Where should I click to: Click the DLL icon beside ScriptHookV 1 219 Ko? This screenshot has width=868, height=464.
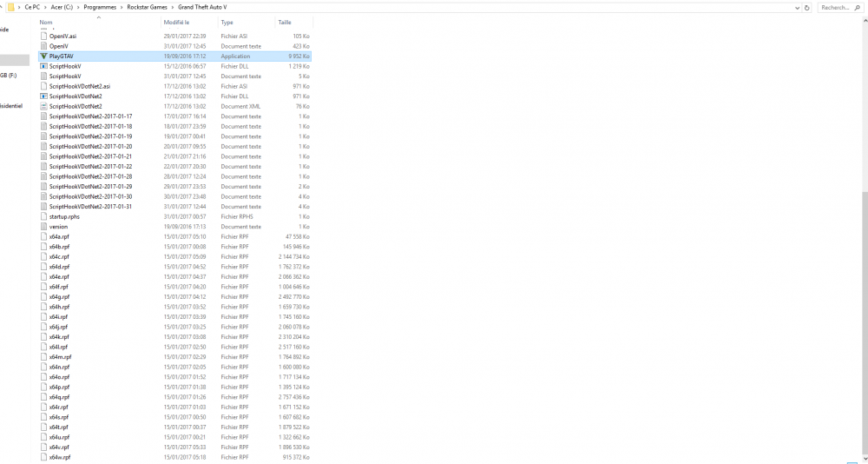[x=43, y=66]
